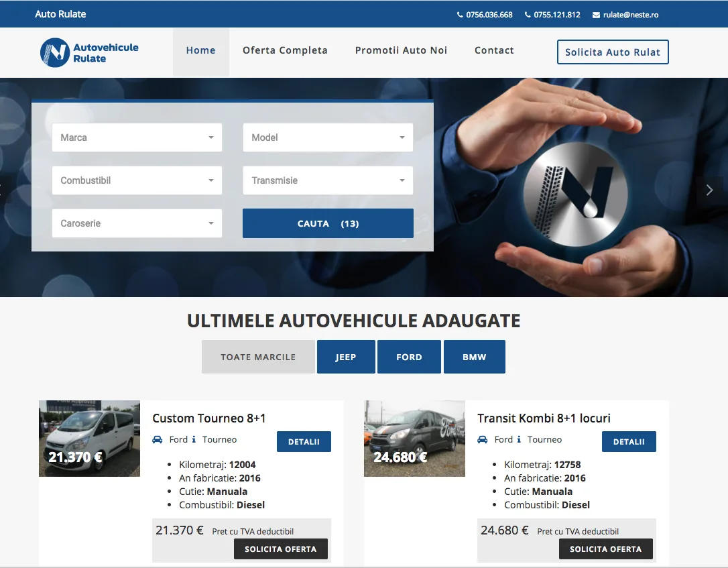Screen dimensions: 728x568
Task: Open the Caroserie dropdown
Action: tap(137, 223)
